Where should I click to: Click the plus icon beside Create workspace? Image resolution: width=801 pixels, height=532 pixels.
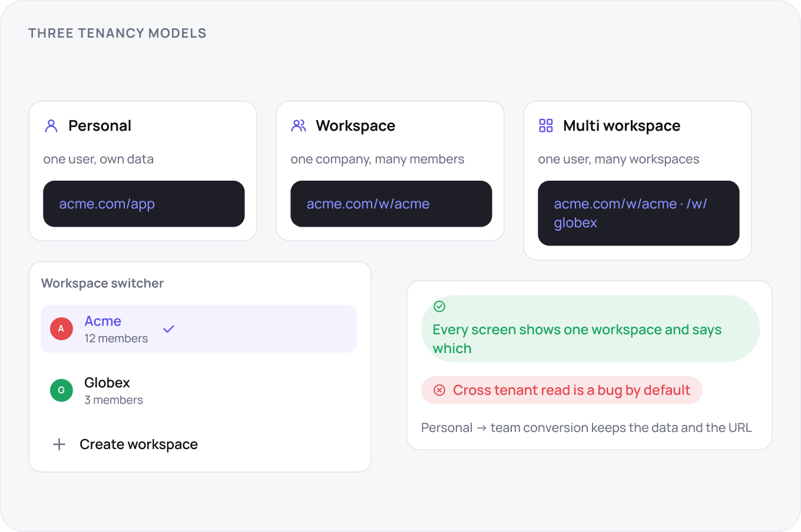pos(59,444)
